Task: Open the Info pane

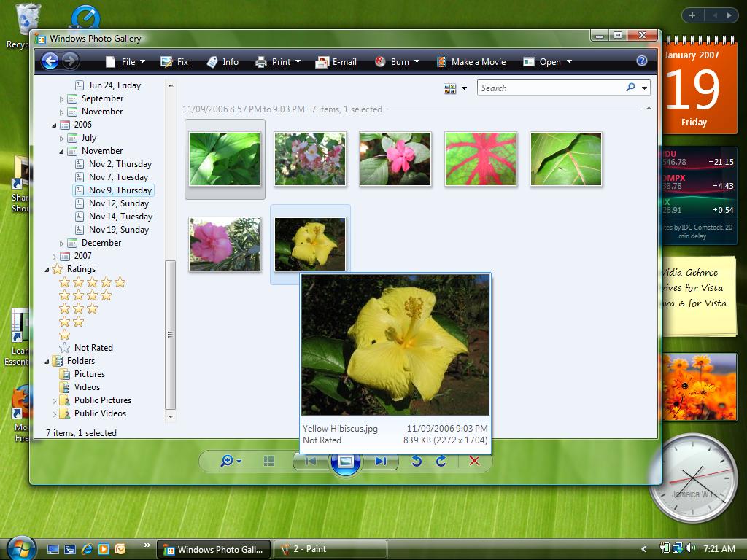Action: (222, 62)
